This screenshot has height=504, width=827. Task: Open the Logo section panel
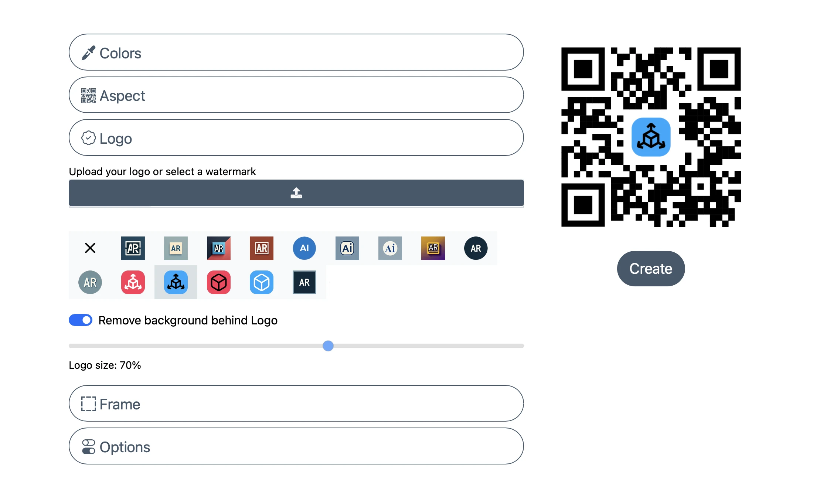coord(296,138)
